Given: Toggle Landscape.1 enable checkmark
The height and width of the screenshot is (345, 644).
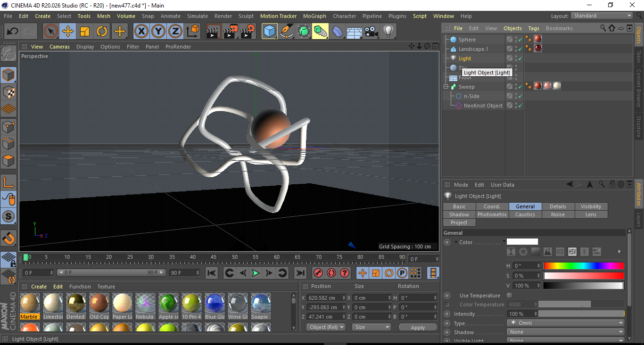Looking at the screenshot, I should (520, 49).
